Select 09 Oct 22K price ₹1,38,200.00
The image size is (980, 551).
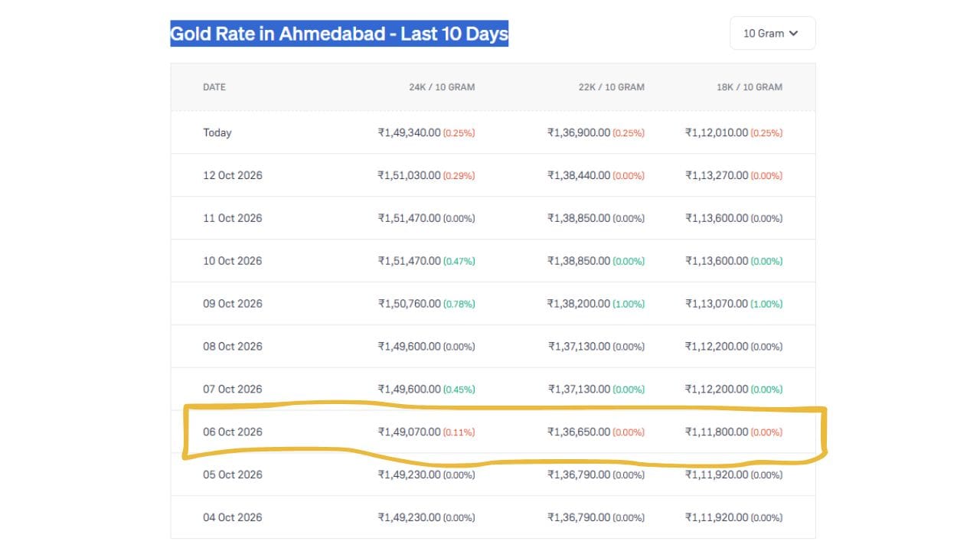coord(579,304)
